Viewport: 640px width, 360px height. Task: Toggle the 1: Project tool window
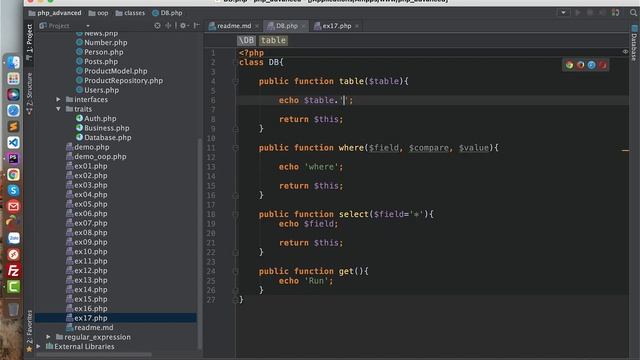tap(29, 42)
